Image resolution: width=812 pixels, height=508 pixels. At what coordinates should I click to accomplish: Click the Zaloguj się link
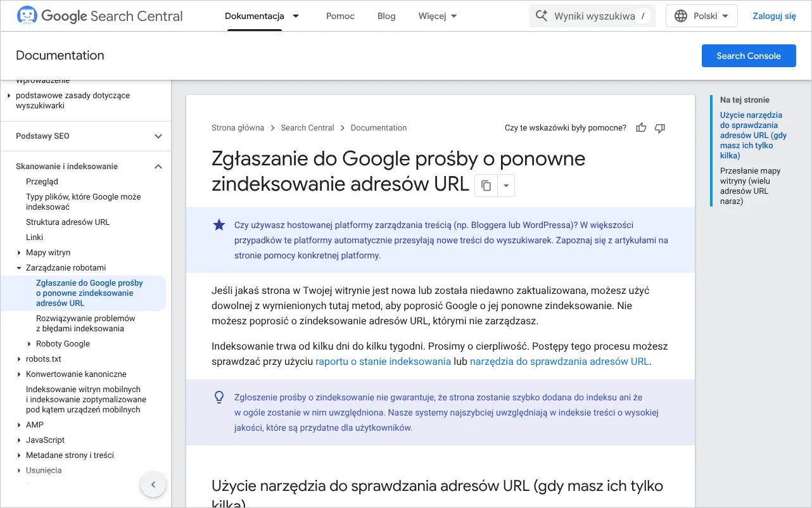pyautogui.click(x=774, y=16)
